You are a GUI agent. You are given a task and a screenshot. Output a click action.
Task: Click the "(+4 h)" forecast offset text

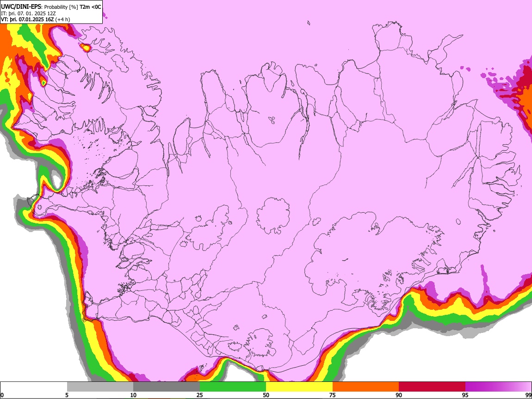[x=63, y=19]
